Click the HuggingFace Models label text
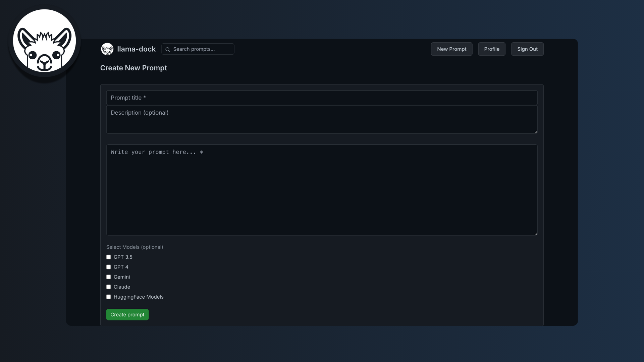 coord(139,297)
